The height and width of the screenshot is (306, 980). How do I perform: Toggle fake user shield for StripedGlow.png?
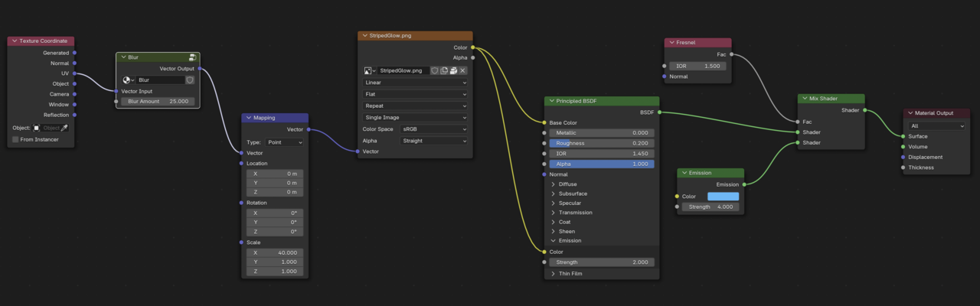point(434,70)
